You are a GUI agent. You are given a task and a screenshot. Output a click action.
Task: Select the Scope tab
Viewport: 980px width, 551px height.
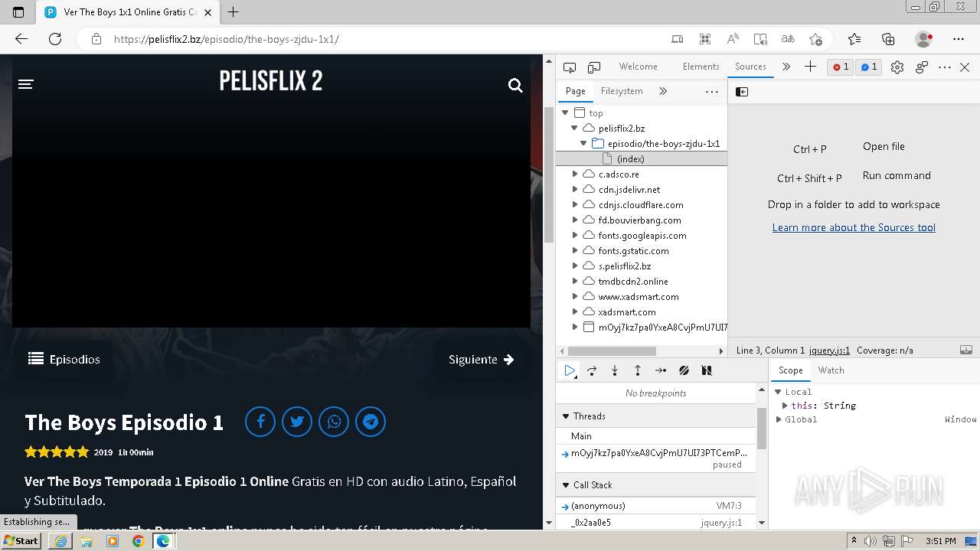click(x=791, y=370)
